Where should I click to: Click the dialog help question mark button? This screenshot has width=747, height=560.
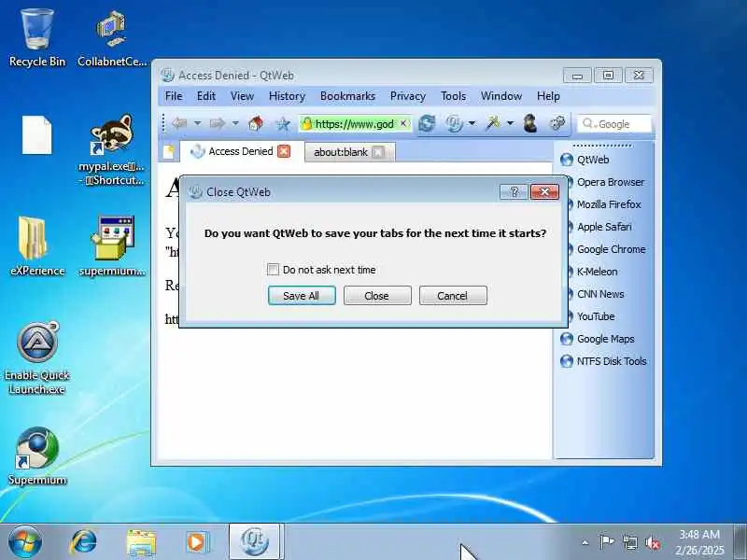pyautogui.click(x=514, y=191)
